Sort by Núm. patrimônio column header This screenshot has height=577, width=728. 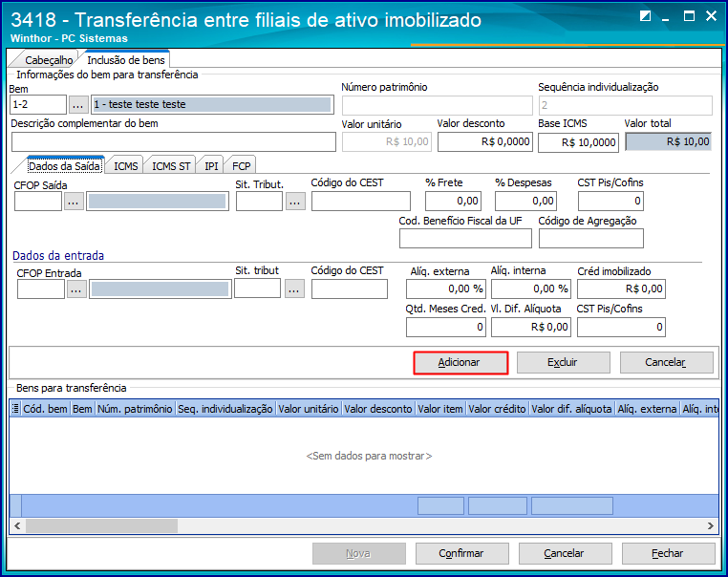coord(135,409)
